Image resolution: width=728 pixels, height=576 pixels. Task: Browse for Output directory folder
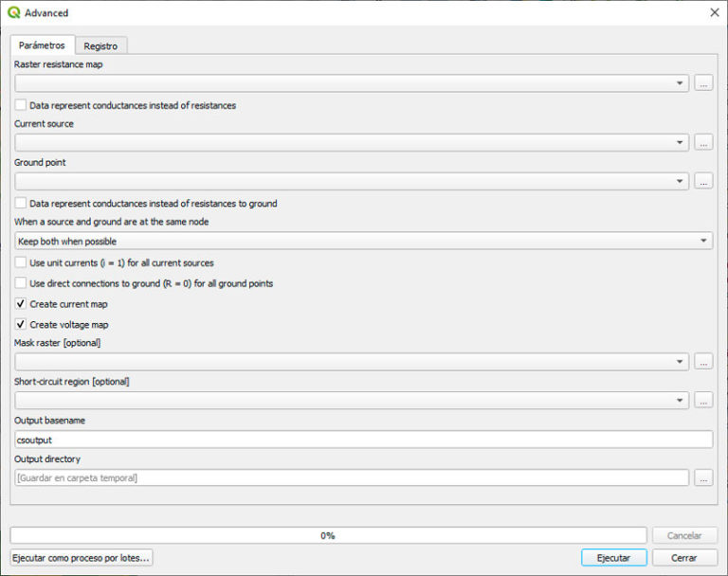(x=703, y=477)
